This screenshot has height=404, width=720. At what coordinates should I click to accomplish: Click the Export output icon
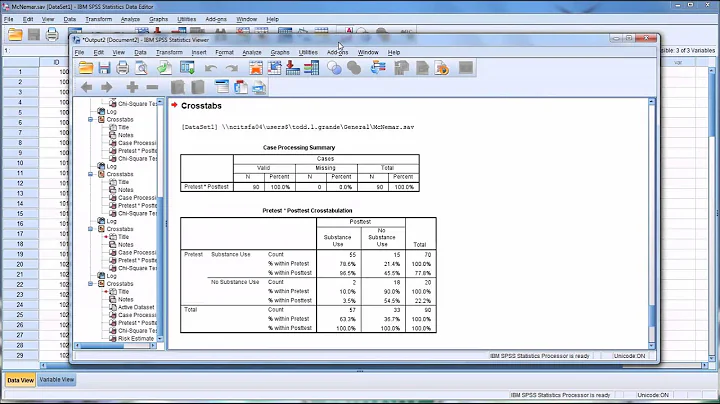pyautogui.click(x=164, y=68)
